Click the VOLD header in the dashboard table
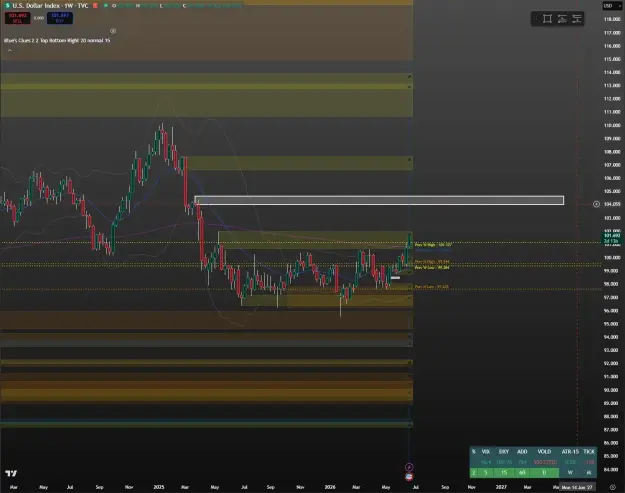625x493 pixels. 544,452
